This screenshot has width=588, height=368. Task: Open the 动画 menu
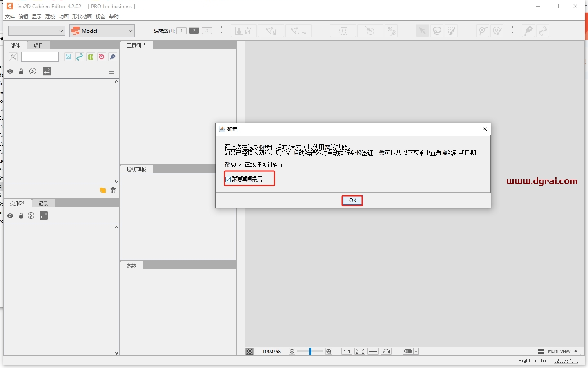64,17
